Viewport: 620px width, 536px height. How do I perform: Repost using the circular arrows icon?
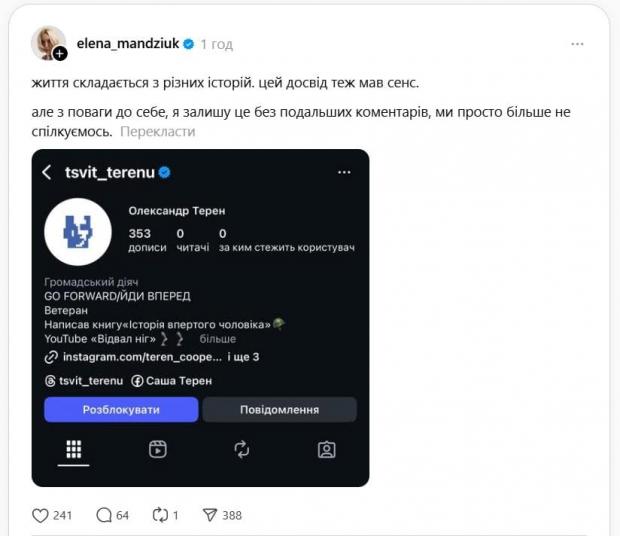pyautogui.click(x=160, y=515)
